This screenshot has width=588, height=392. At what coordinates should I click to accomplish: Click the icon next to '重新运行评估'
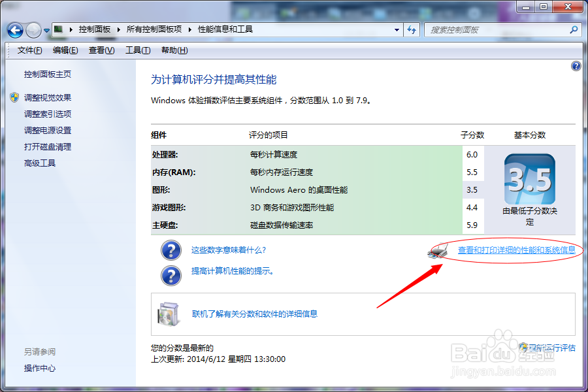(x=523, y=347)
